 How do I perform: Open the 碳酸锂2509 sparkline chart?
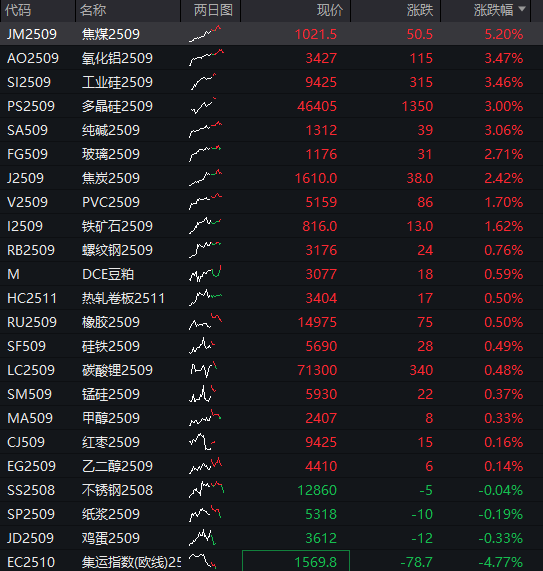(203, 370)
